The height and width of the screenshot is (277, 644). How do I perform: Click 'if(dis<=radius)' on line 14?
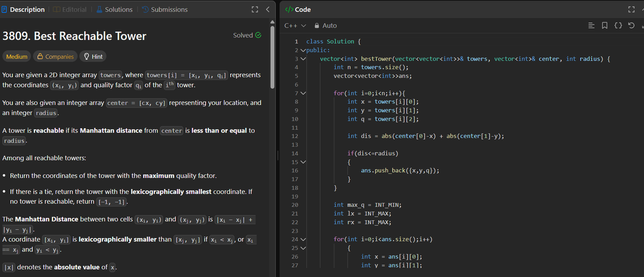point(373,153)
